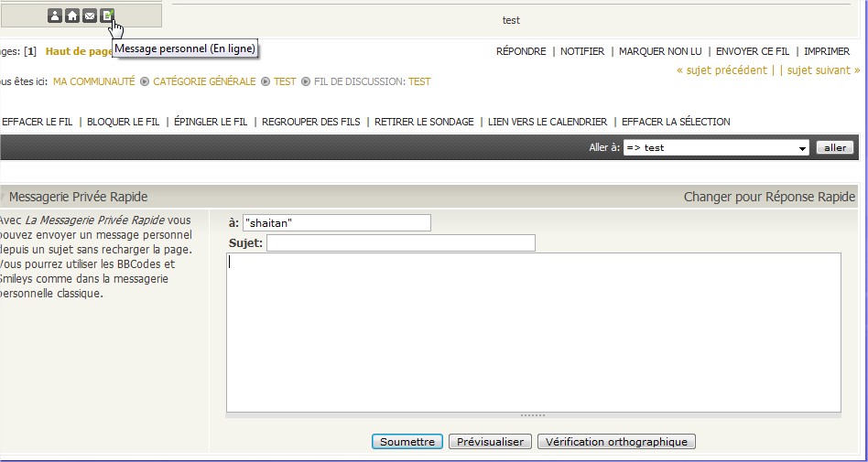The height and width of the screenshot is (462, 868).
Task: Open the 'Aller à' forum dropdown
Action: point(715,148)
